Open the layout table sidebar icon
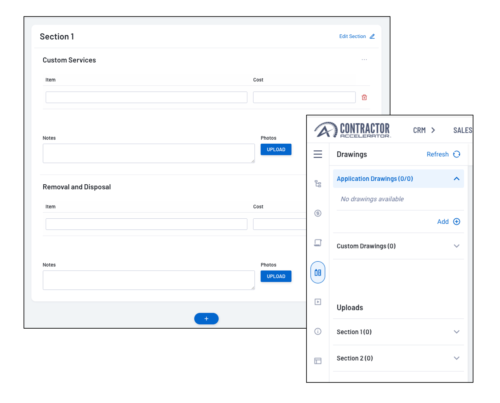This screenshot has height=403, width=500. click(318, 361)
